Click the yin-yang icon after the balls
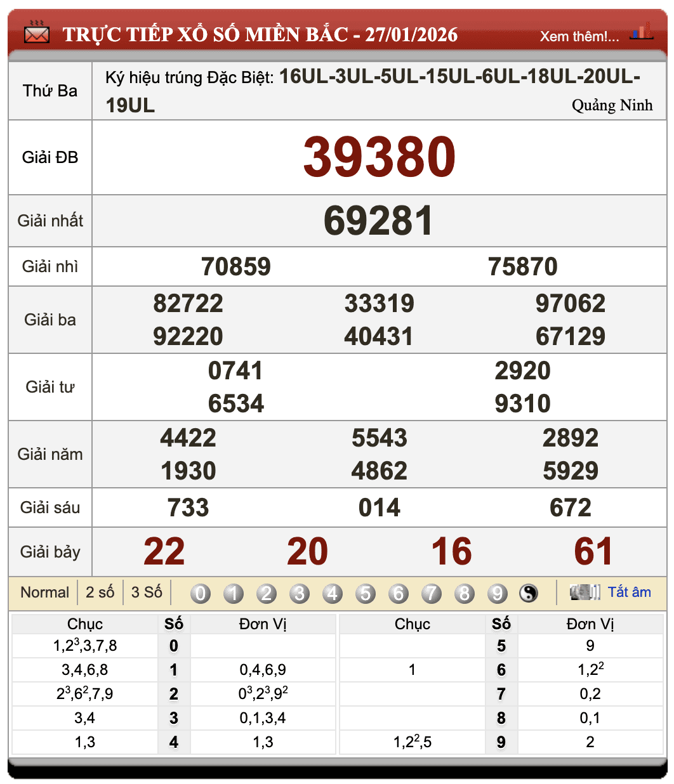This screenshot has width=674, height=784. point(528,593)
